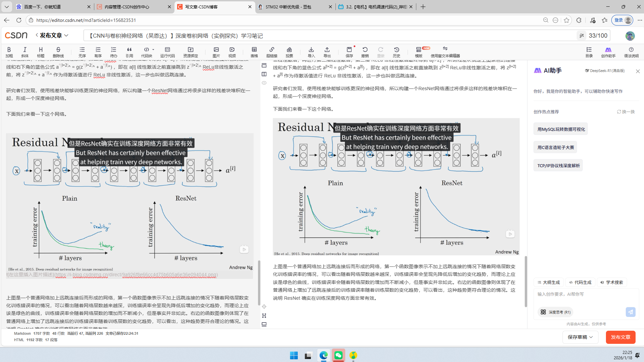
Task: Open the code block language dropdown arrow
Action: (153, 49)
